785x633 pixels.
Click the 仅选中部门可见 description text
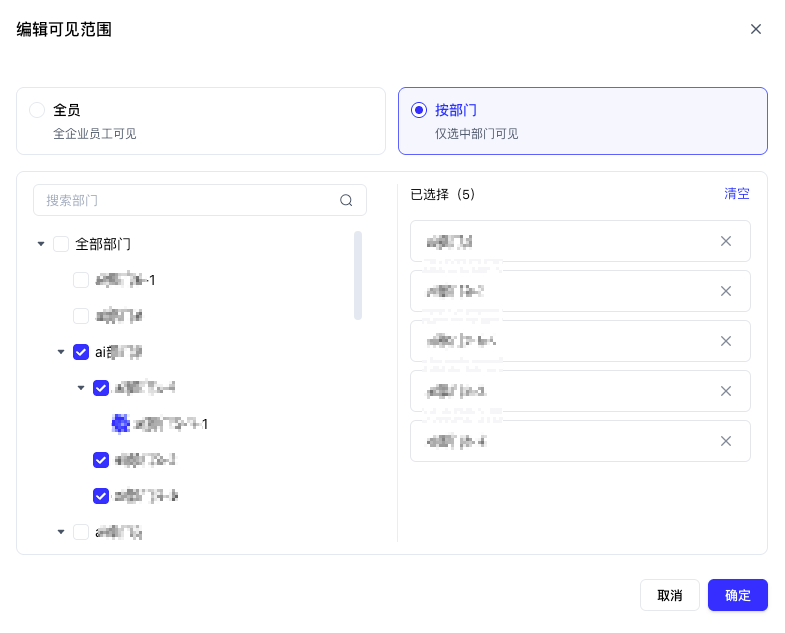pyautogui.click(x=477, y=134)
